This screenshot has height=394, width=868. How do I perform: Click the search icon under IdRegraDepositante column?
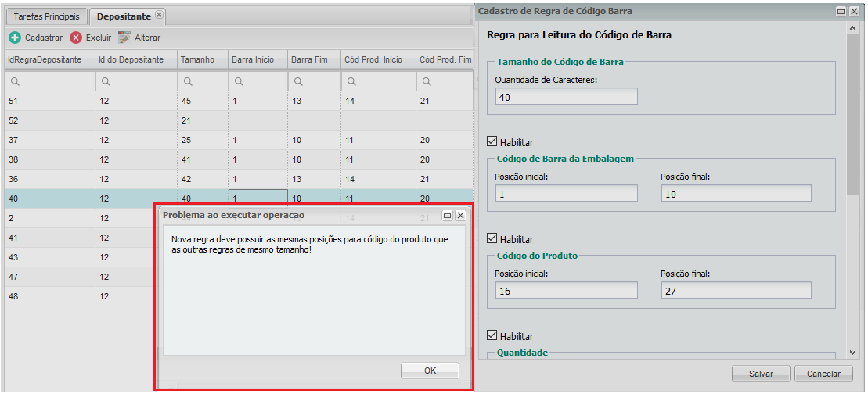tap(14, 82)
